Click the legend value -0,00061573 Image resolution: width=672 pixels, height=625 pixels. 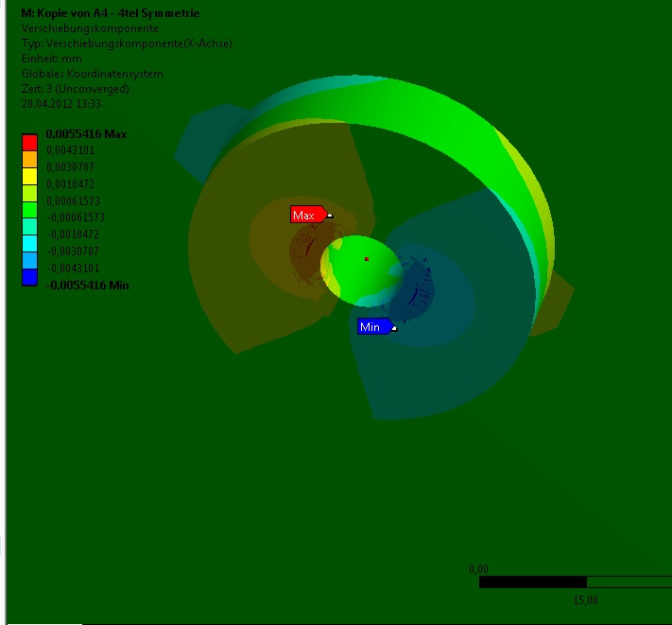tap(76, 217)
